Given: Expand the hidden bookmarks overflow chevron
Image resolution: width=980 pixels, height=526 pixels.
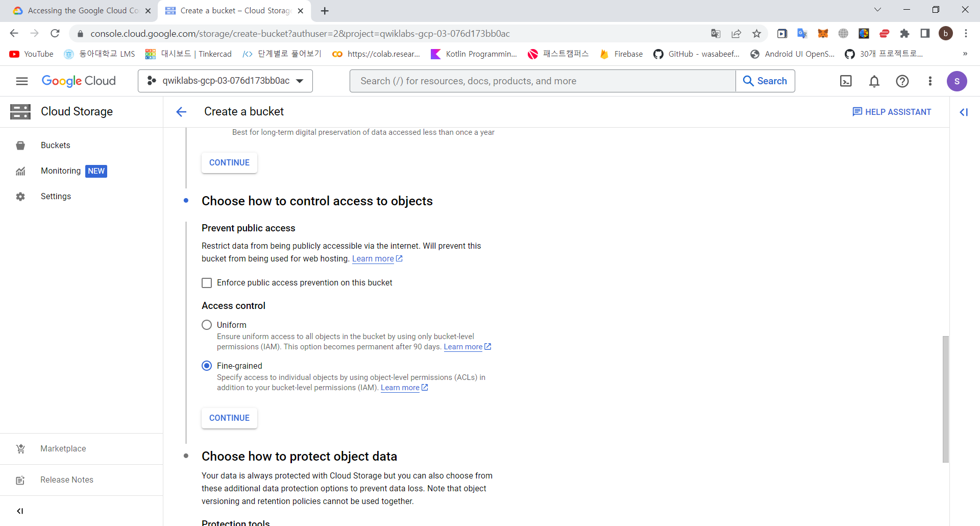Looking at the screenshot, I should point(965,54).
